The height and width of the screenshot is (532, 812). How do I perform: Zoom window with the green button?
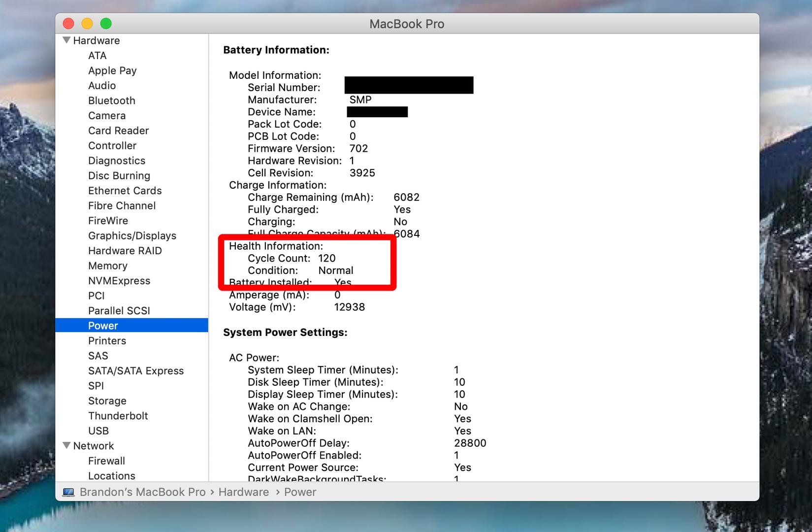106,23
